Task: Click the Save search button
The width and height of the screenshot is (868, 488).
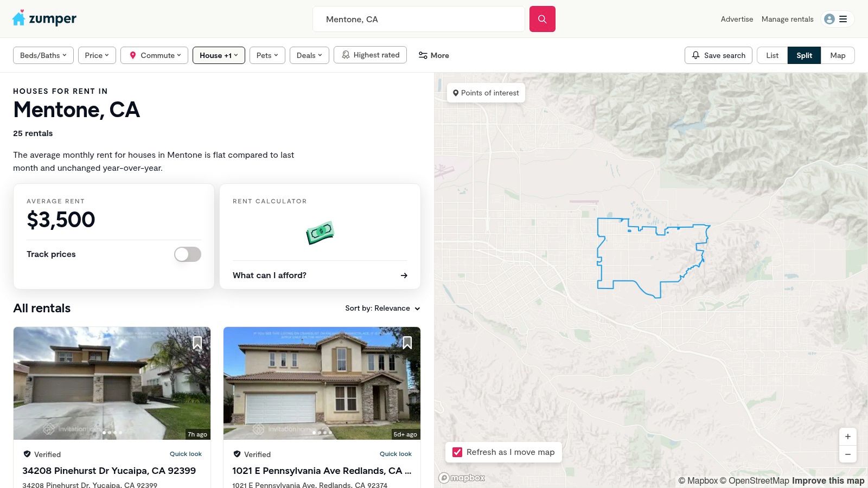Action: point(718,55)
